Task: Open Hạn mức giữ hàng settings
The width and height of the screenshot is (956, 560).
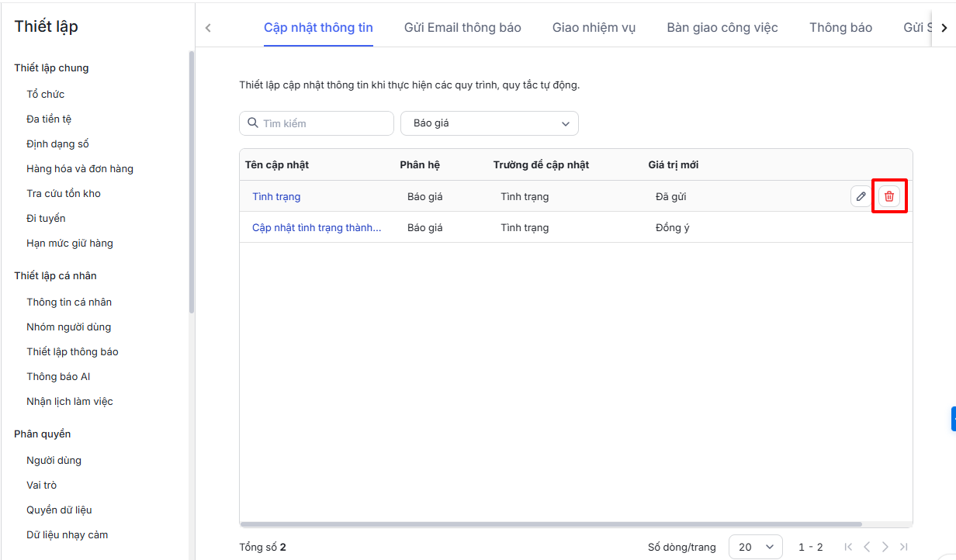Action: coord(70,244)
